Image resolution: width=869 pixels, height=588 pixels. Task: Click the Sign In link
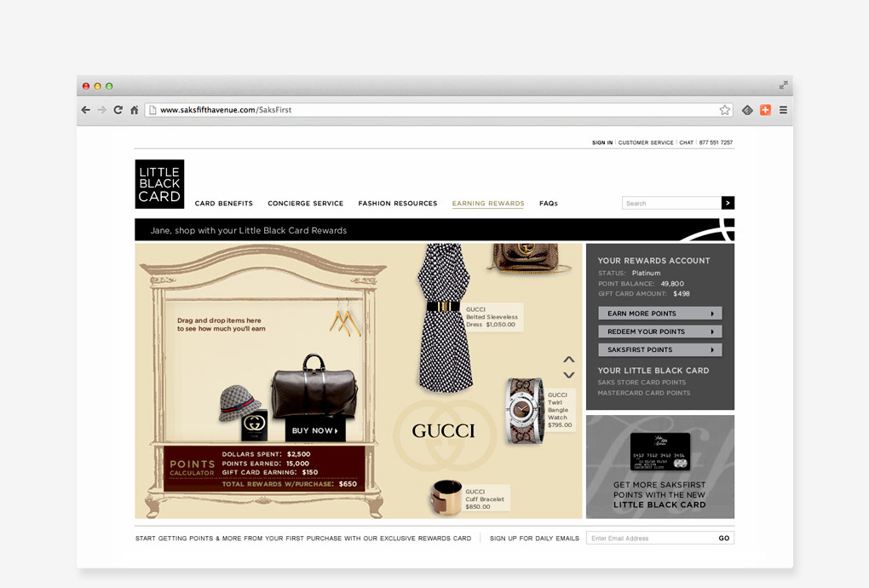point(602,142)
